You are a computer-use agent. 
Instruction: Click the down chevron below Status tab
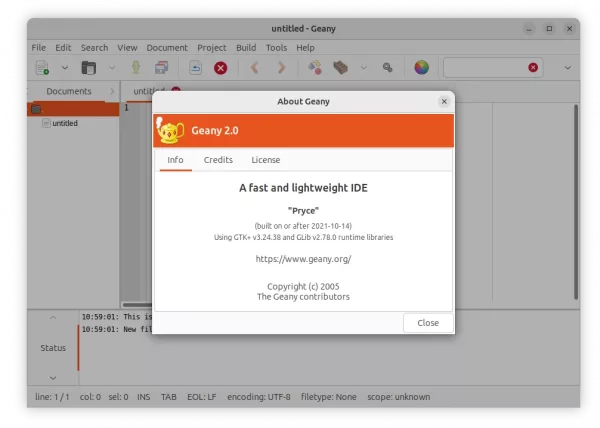pyautogui.click(x=53, y=378)
